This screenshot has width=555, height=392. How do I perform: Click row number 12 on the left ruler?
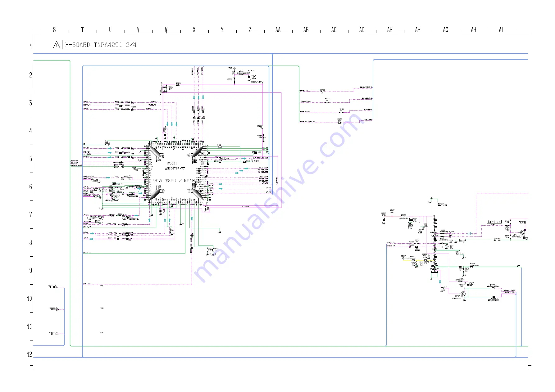30,354
